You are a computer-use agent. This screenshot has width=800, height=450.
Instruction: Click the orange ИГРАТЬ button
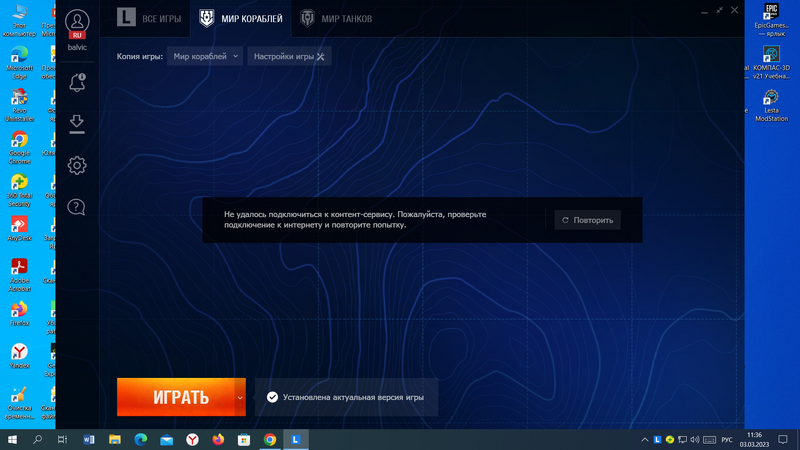176,397
